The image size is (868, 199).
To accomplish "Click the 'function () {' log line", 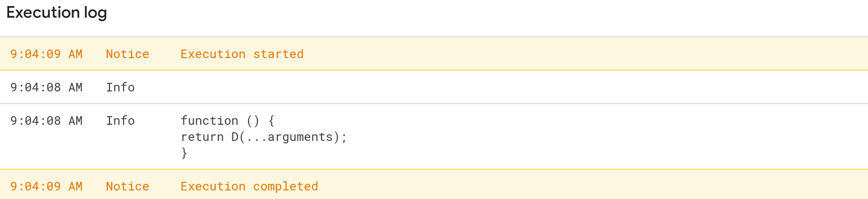I will [228, 121].
